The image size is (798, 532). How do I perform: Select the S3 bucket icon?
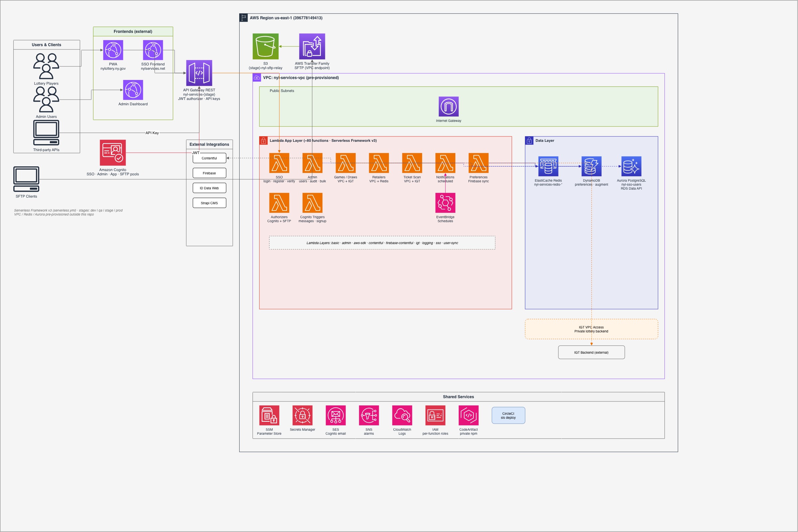[x=265, y=46]
